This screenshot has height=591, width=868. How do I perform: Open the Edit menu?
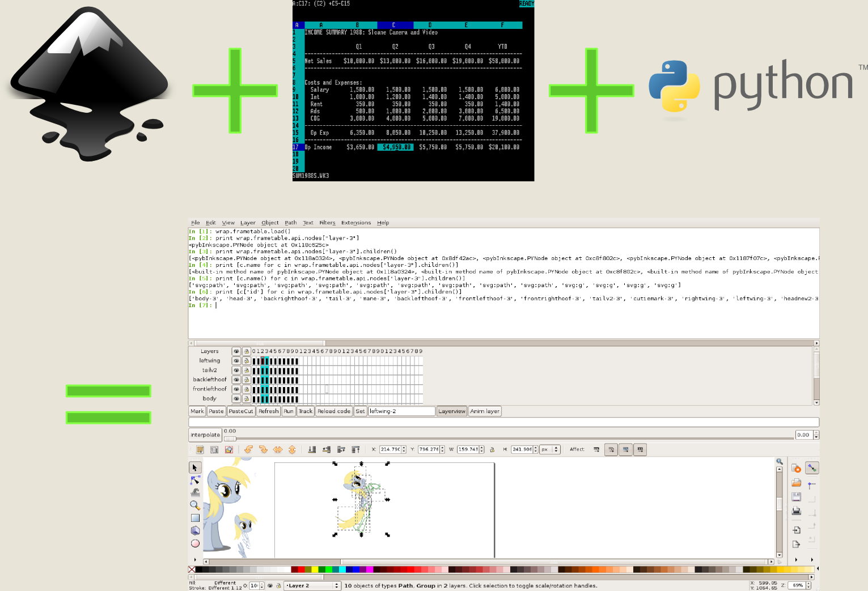(211, 223)
